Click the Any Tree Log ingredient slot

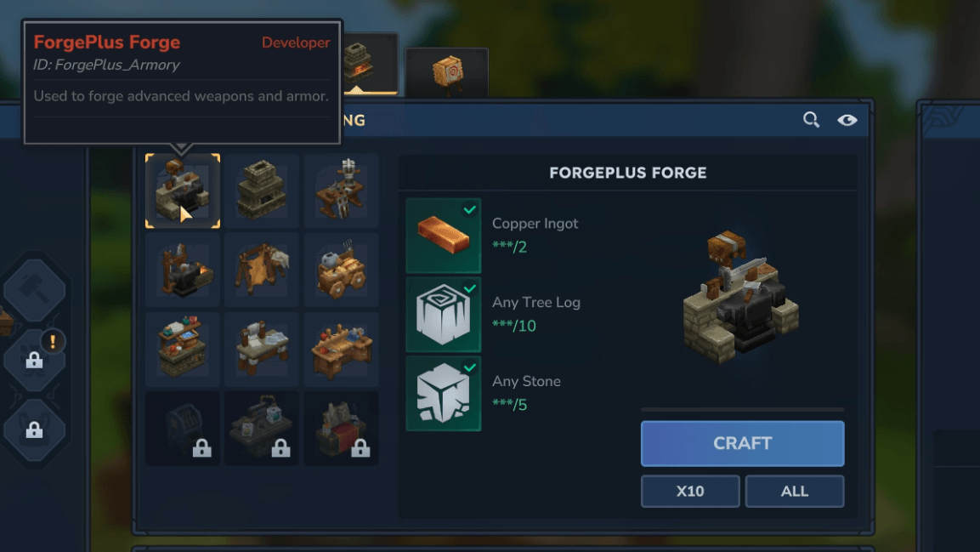click(443, 315)
